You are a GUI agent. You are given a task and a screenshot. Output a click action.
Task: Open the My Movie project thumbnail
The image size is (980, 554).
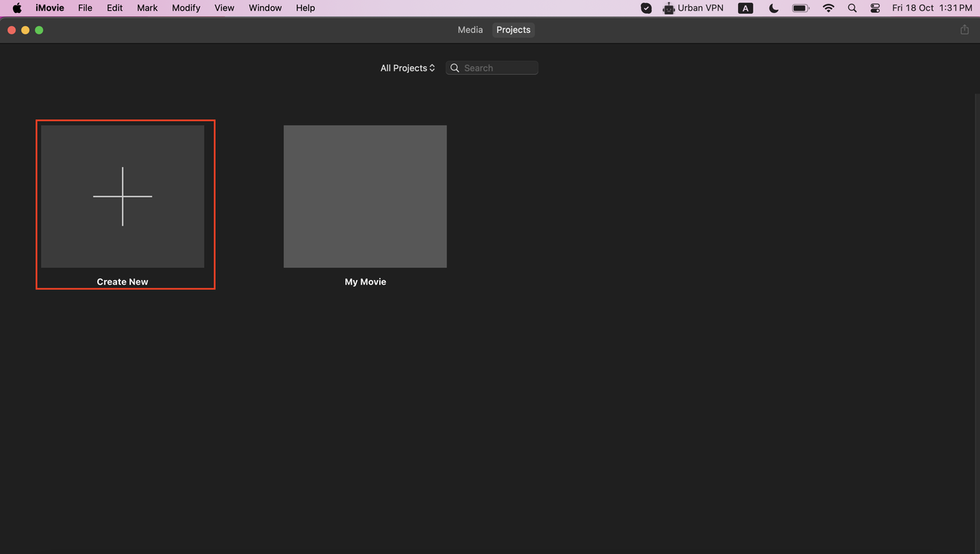365,196
